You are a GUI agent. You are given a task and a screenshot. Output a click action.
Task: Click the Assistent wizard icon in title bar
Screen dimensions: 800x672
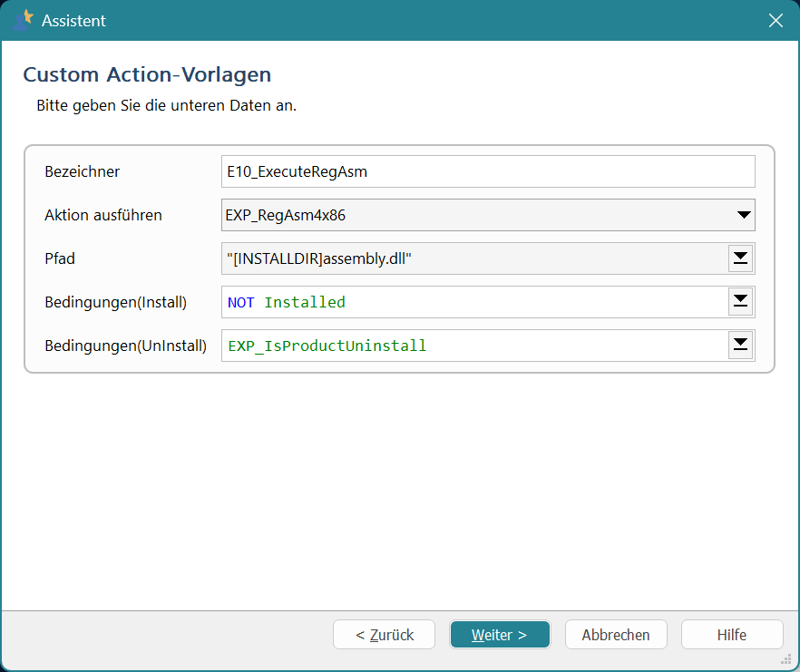pyautogui.click(x=24, y=20)
